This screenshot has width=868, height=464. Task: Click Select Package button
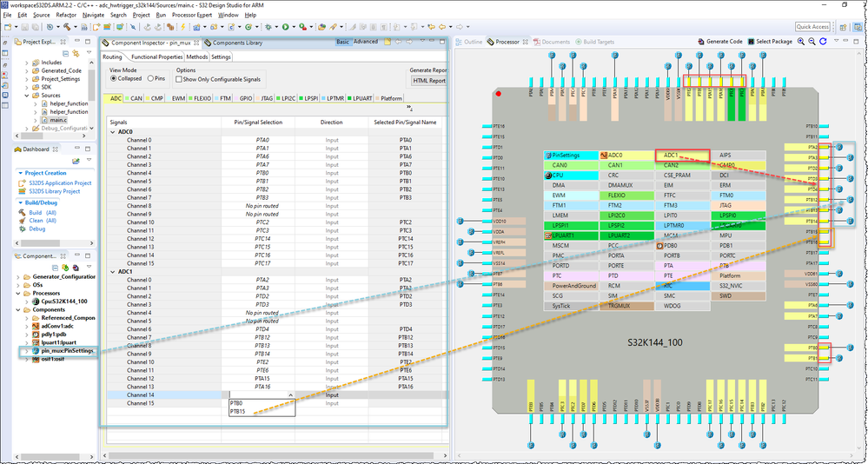(770, 42)
